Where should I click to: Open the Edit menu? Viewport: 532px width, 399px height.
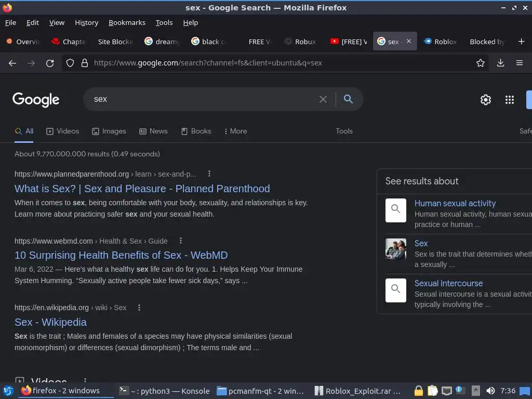pyautogui.click(x=33, y=23)
